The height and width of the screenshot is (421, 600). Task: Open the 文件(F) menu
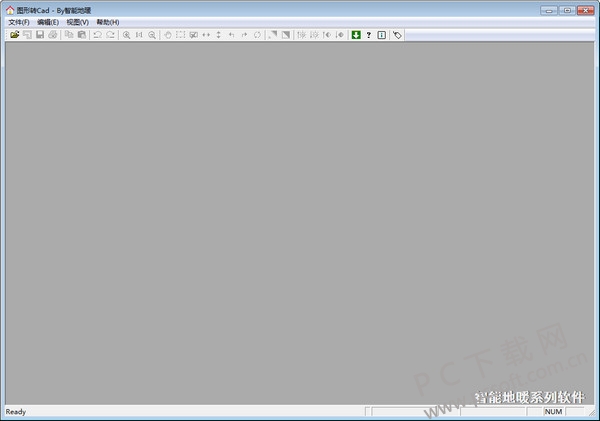[x=19, y=22]
